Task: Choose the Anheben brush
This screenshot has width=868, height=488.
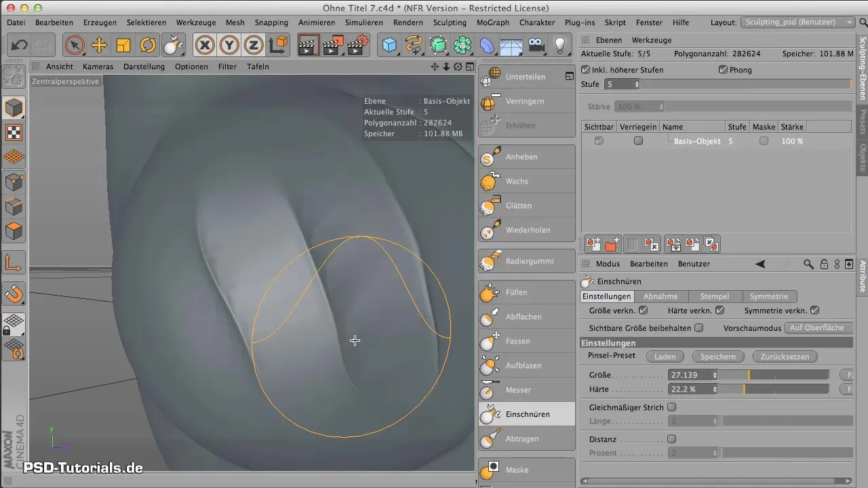Action: pyautogui.click(x=526, y=157)
